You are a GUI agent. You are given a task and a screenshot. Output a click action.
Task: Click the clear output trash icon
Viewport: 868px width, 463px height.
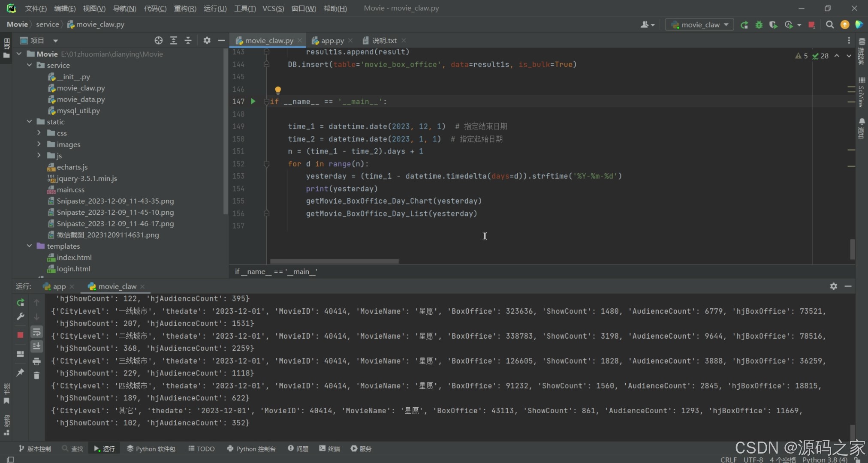36,376
